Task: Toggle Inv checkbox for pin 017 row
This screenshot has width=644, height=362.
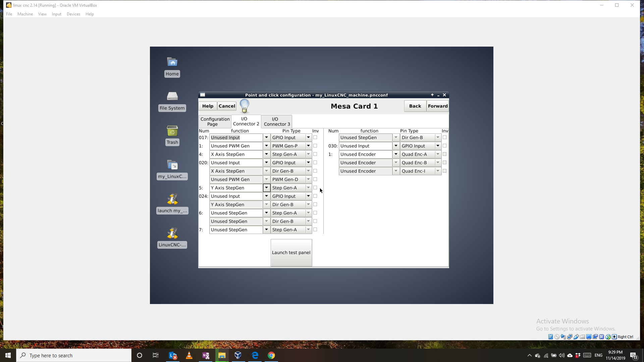Action: tap(315, 137)
